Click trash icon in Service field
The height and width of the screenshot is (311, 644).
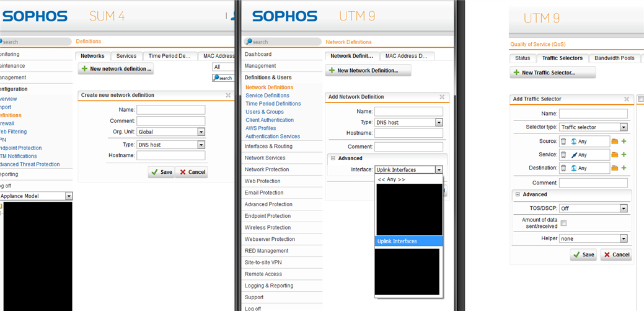click(x=563, y=155)
